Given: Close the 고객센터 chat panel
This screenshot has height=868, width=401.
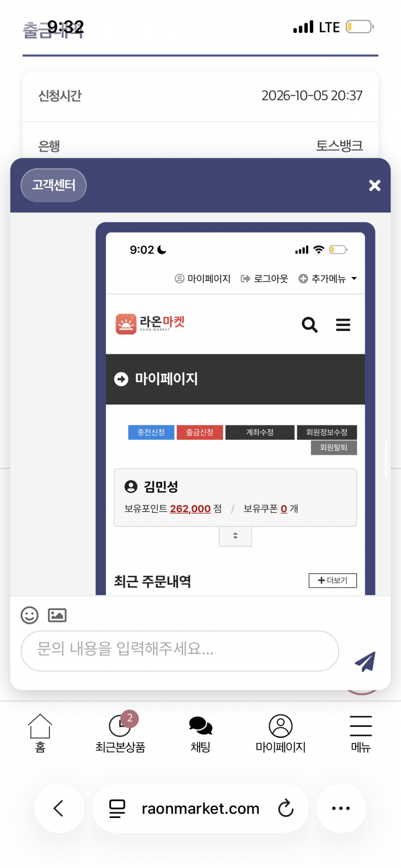Looking at the screenshot, I should pos(375,185).
